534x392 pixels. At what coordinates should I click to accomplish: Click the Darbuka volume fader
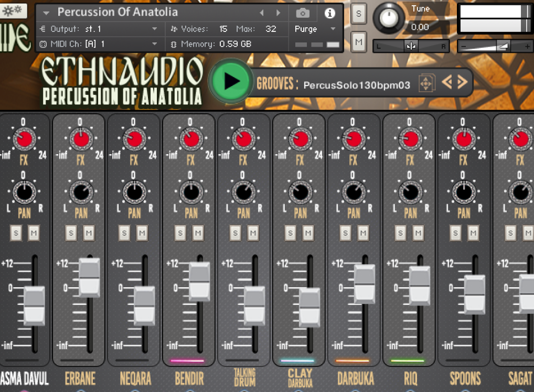(x=365, y=284)
